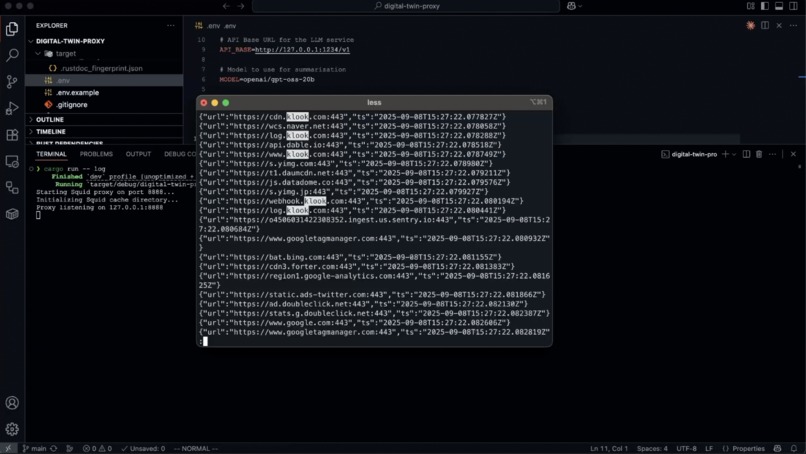806x454 pixels.
Task: Open the notifications bell in status bar
Action: pos(794,448)
